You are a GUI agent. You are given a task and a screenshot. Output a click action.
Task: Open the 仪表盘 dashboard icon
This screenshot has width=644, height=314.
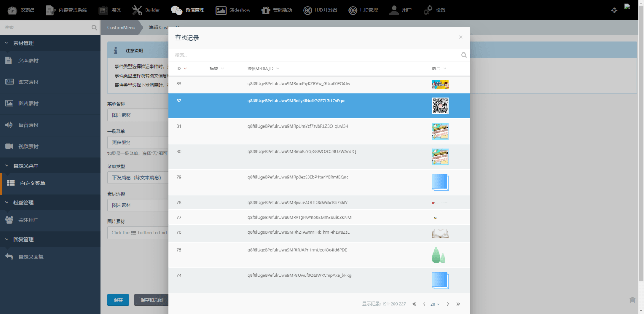pyautogui.click(x=12, y=10)
